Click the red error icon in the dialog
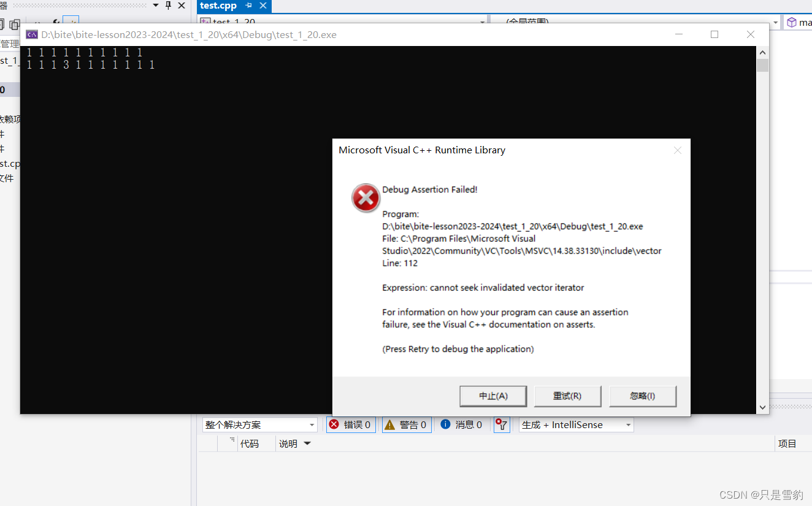This screenshot has width=812, height=506. (366, 197)
